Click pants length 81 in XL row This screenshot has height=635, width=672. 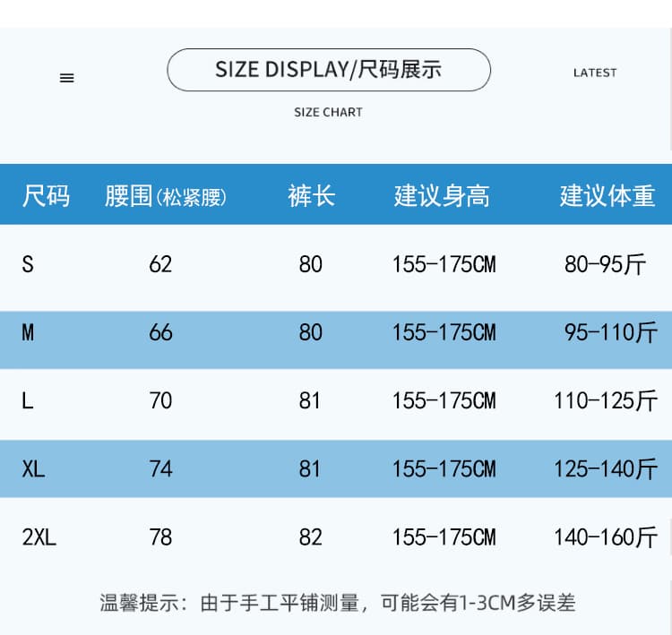[x=309, y=468]
